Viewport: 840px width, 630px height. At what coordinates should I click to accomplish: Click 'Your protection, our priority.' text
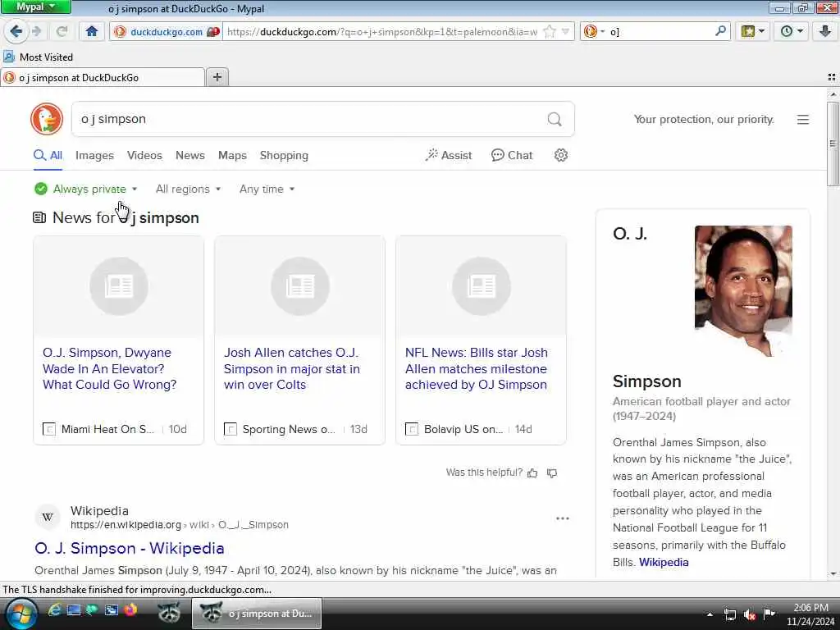tap(704, 119)
